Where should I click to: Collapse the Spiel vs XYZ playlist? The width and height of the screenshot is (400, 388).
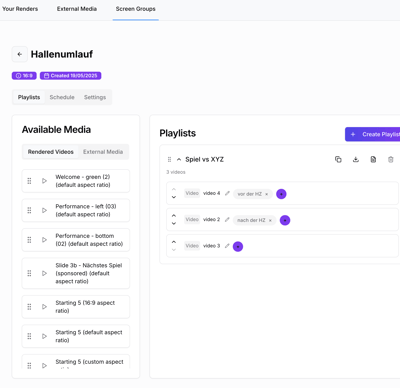tap(179, 159)
